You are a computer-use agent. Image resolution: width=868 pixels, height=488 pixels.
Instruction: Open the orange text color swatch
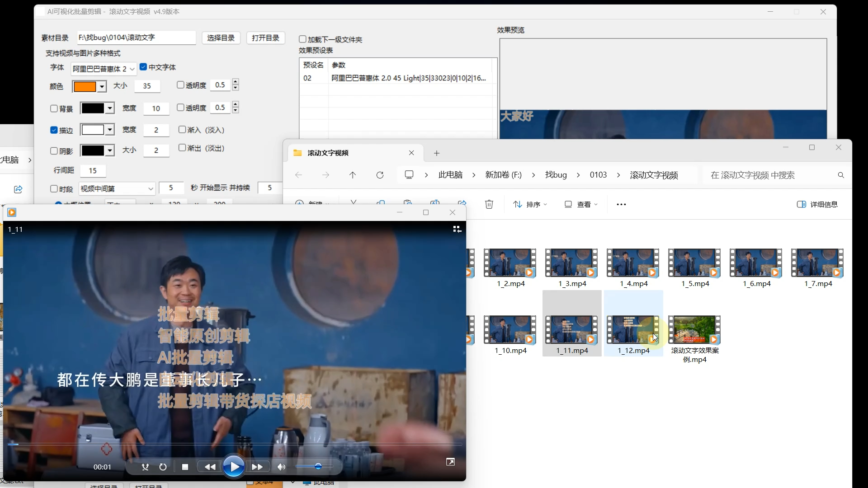point(85,86)
